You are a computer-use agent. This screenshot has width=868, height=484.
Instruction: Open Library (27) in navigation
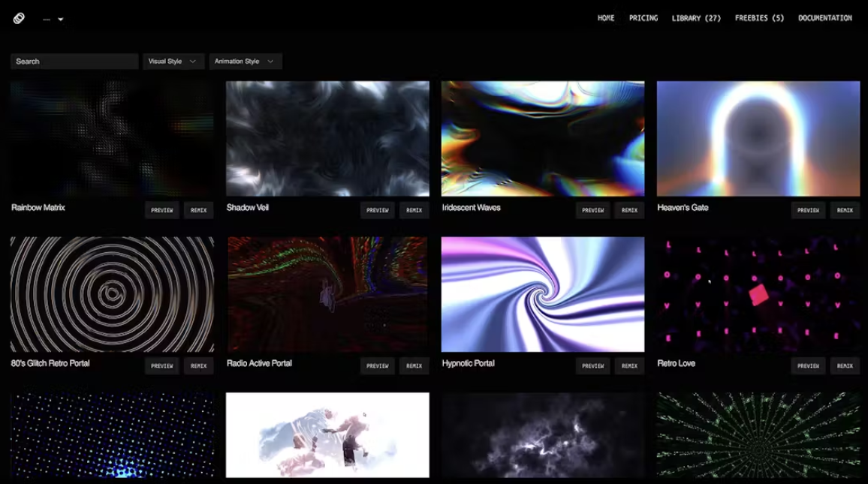(696, 18)
